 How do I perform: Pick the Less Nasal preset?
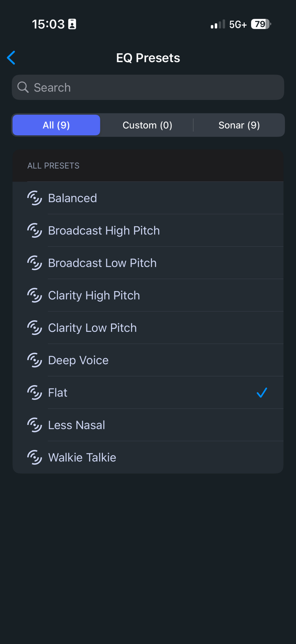pyautogui.click(x=77, y=425)
